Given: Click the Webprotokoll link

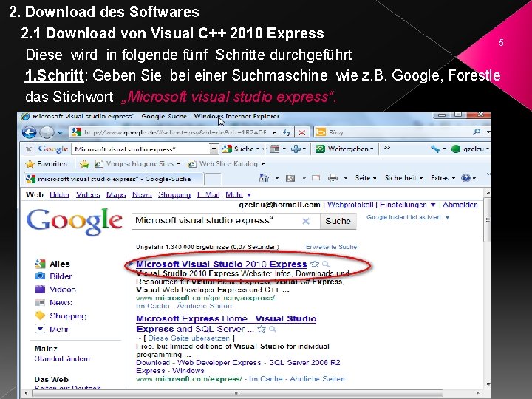Looking at the screenshot, I should (x=350, y=205).
